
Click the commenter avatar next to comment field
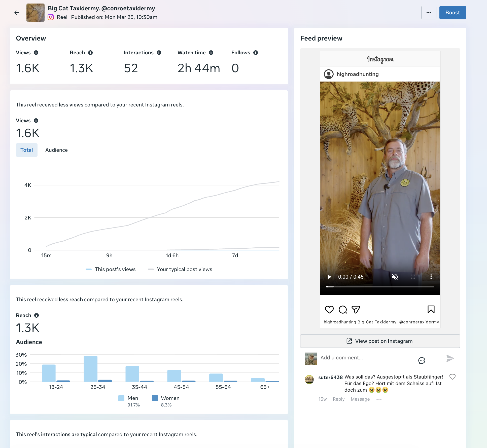311,358
